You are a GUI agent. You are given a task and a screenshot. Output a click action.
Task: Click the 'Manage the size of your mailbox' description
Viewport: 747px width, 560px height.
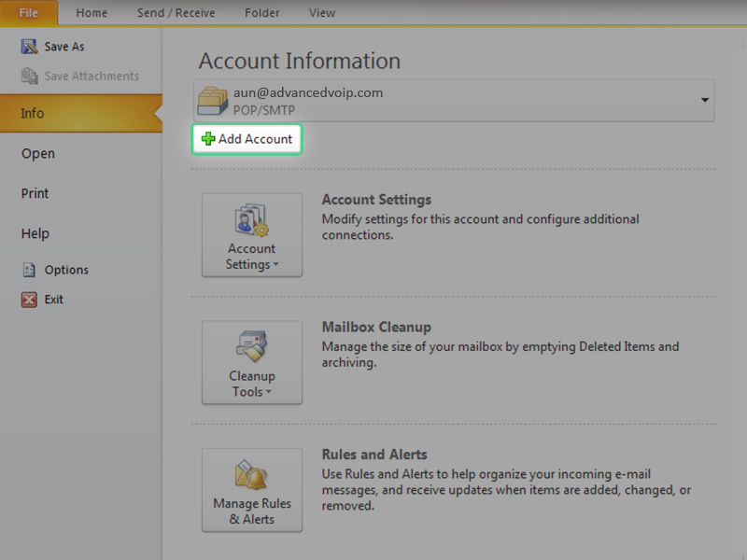[x=500, y=355]
